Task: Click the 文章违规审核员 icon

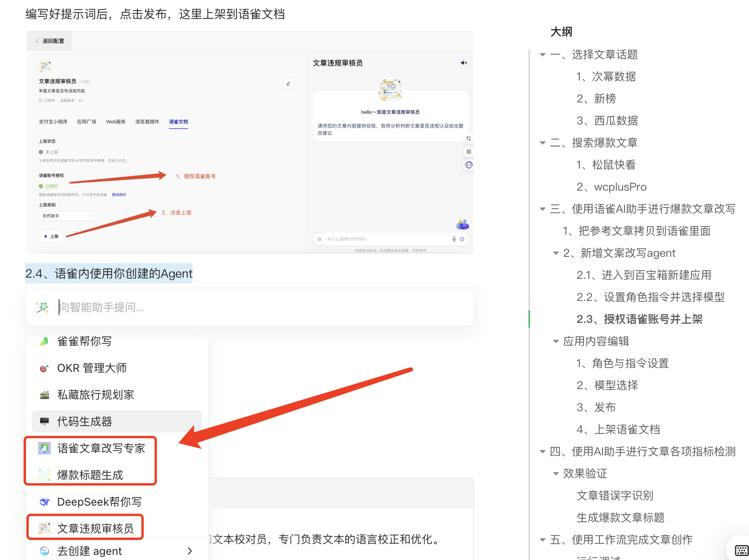Action: click(x=44, y=528)
